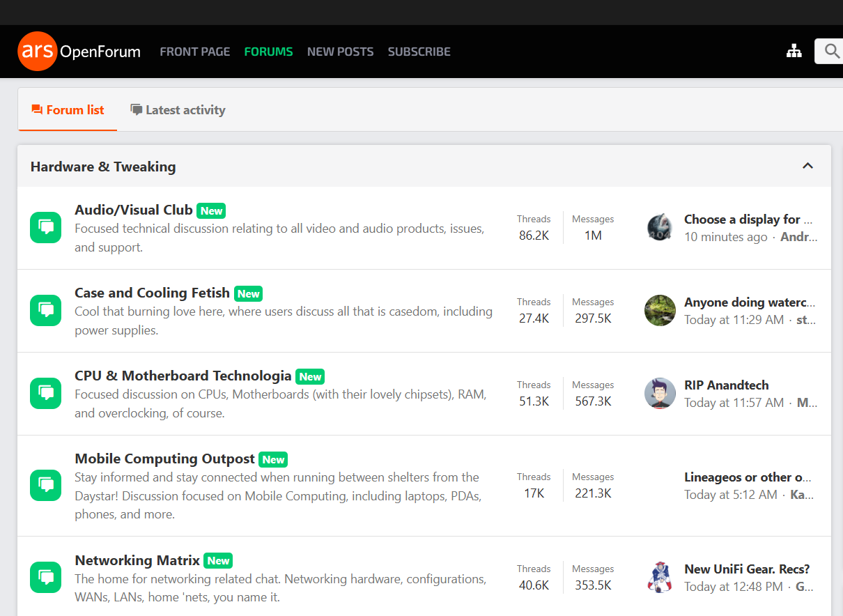Click the 'Ka...' username in Mobile Computing row
Screen dimensions: 843x616
pyautogui.click(x=803, y=495)
